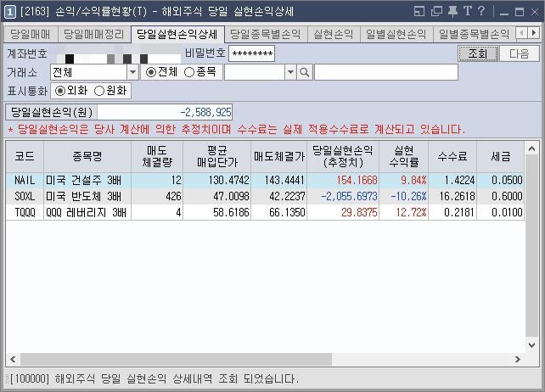This screenshot has width=545, height=392.
Task: Pin the window with the pushpin icon
Action: coord(452,12)
